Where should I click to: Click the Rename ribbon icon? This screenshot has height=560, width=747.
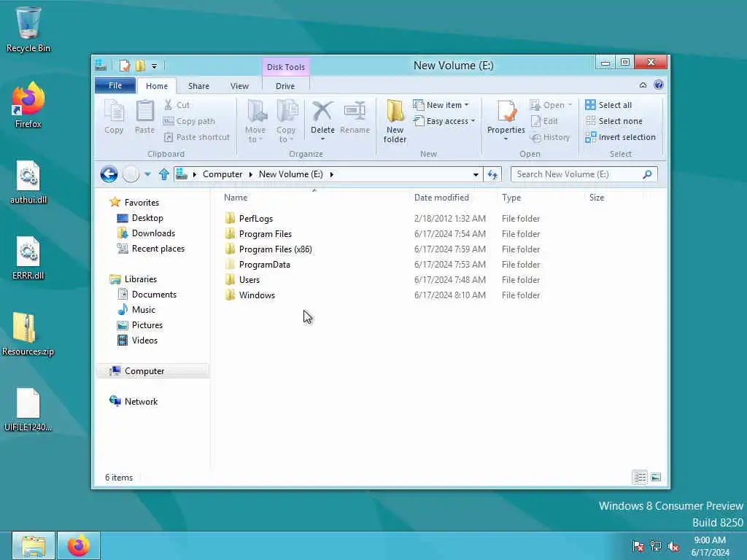[x=355, y=117]
